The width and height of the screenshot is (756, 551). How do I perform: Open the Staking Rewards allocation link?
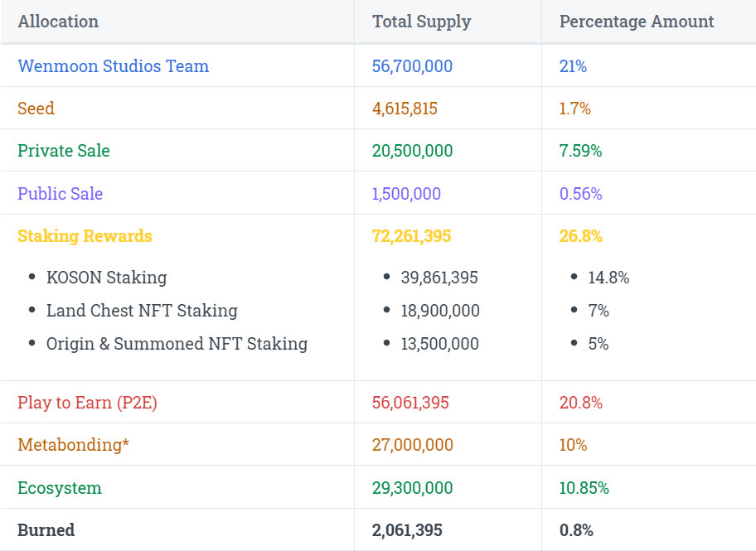click(x=85, y=236)
